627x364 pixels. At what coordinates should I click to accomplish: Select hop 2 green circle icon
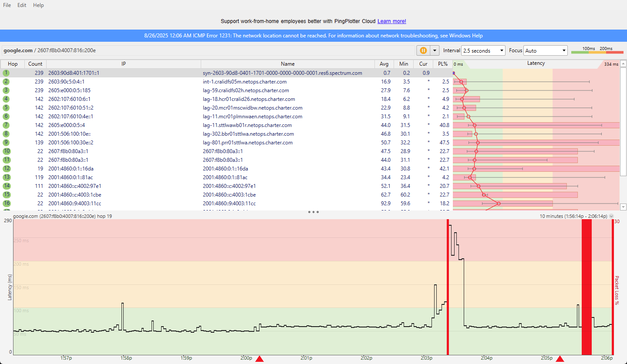6,82
